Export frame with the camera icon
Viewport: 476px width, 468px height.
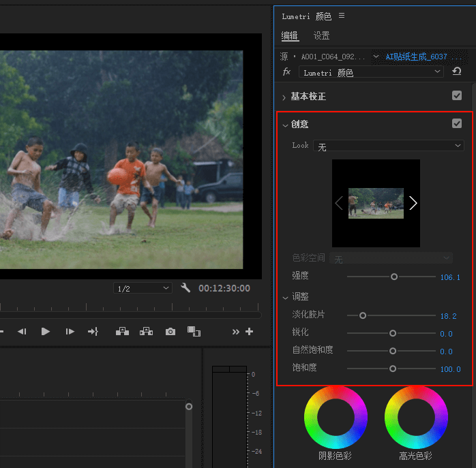click(170, 332)
